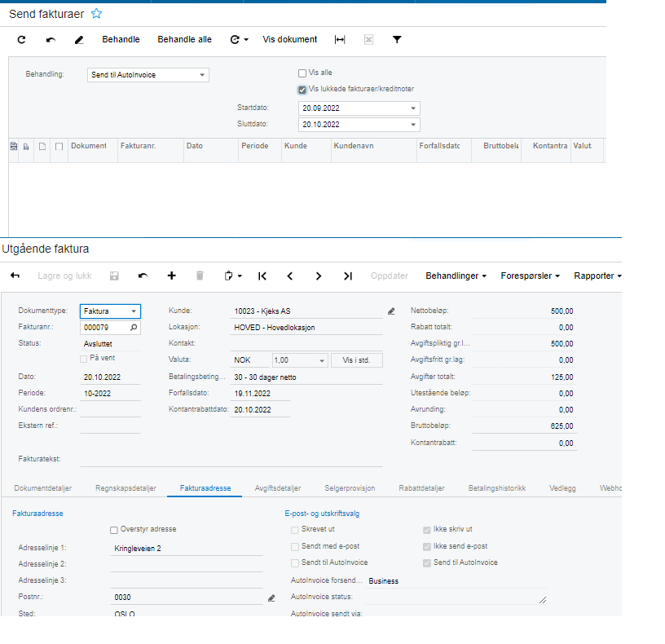Open the Vedlegg tab
665x644 pixels.
(x=562, y=488)
